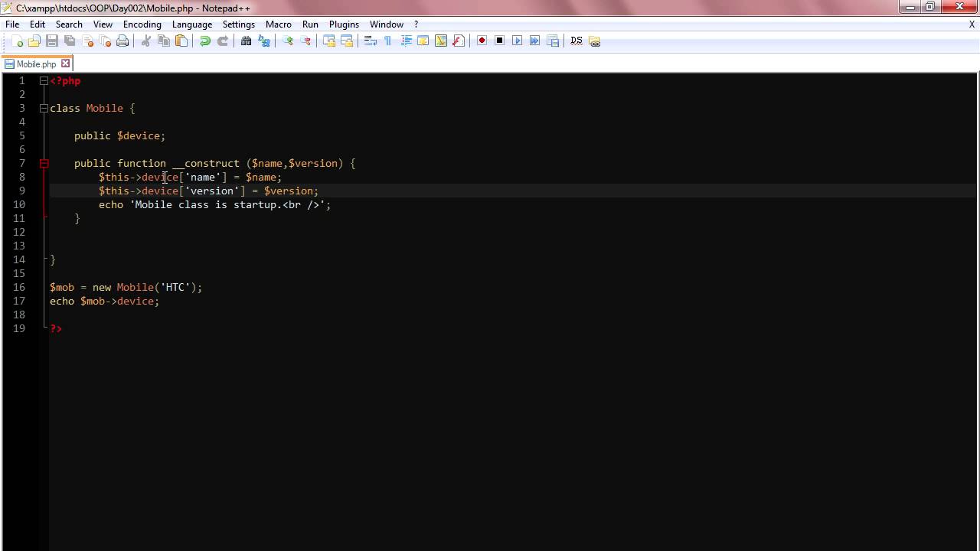Undo last action with green arrow

[205, 41]
